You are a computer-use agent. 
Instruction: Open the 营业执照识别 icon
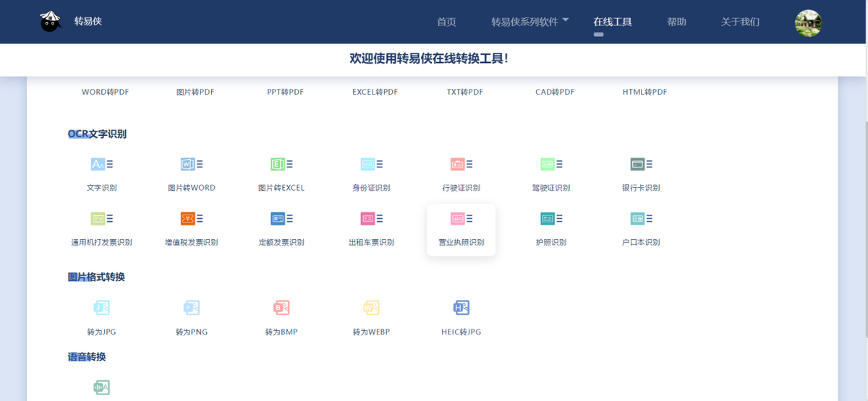pyautogui.click(x=461, y=218)
